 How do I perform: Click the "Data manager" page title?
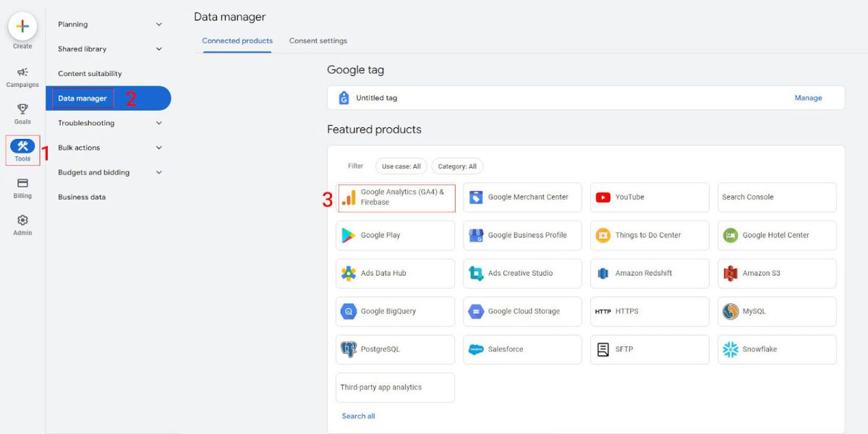click(229, 17)
